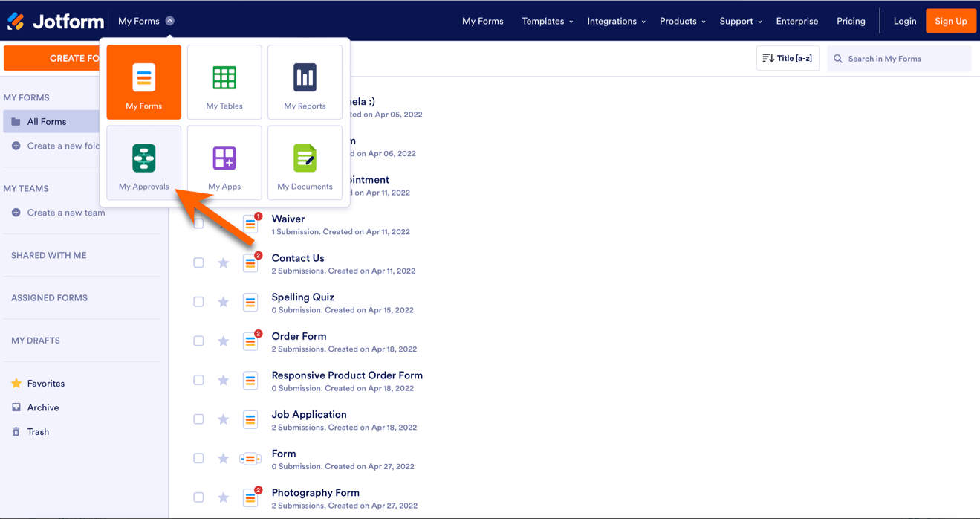
Task: Select the Spelling Quiz checkbox
Action: tap(198, 302)
